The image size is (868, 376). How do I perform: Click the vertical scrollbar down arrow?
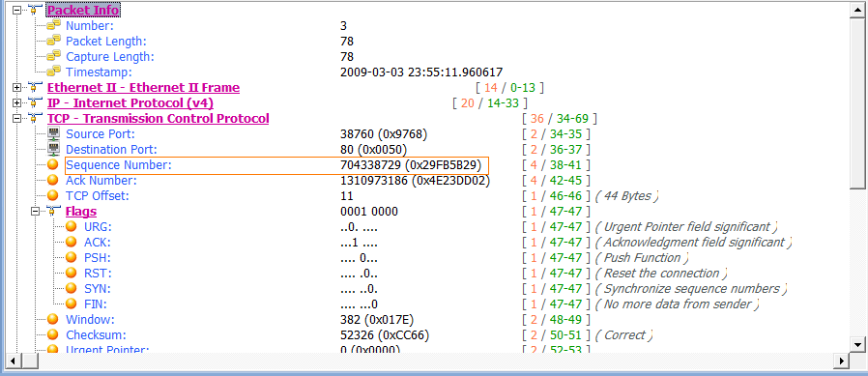click(857, 344)
